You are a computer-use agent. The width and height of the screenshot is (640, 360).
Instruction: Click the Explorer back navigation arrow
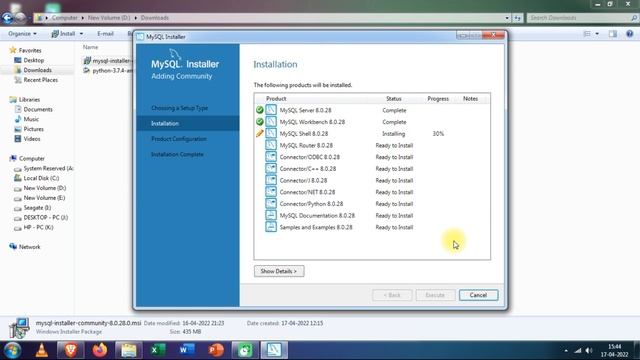click(7, 18)
